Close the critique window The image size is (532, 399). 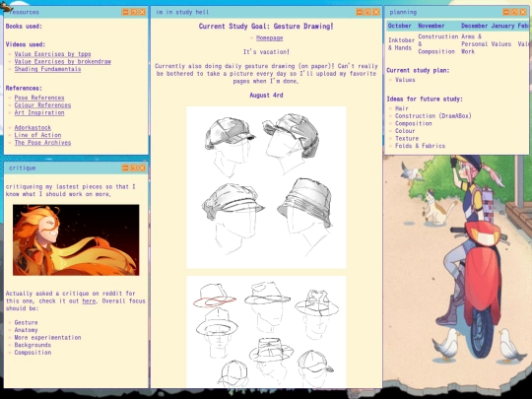142,167
